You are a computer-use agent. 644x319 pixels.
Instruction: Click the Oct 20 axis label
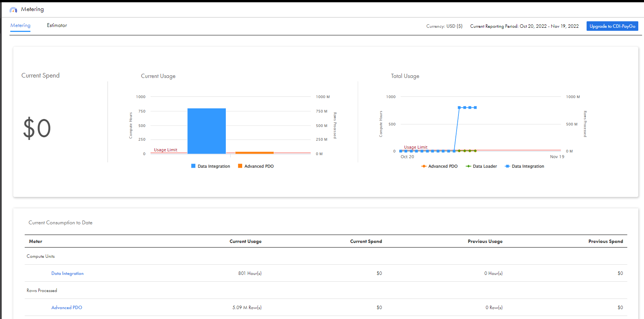click(x=407, y=157)
